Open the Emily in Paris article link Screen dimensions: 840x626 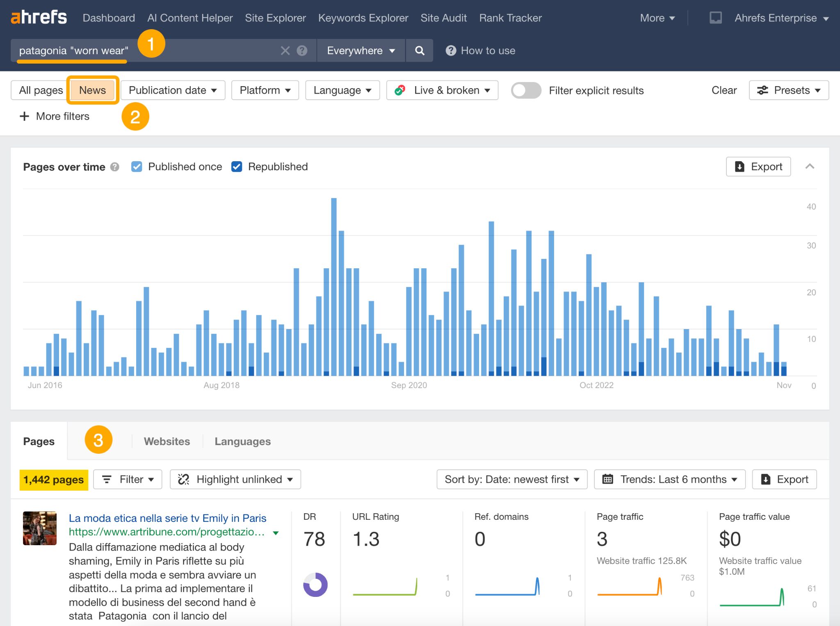pyautogui.click(x=168, y=518)
